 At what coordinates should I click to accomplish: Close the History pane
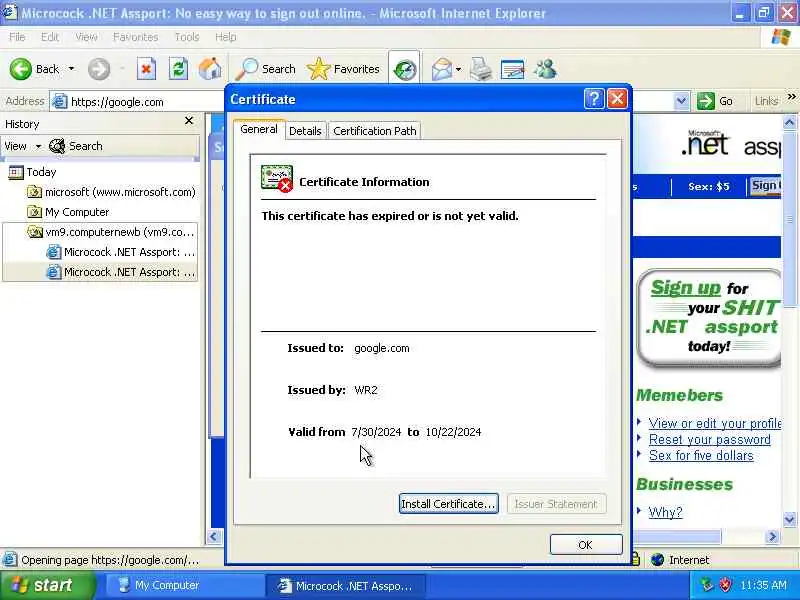click(x=189, y=120)
